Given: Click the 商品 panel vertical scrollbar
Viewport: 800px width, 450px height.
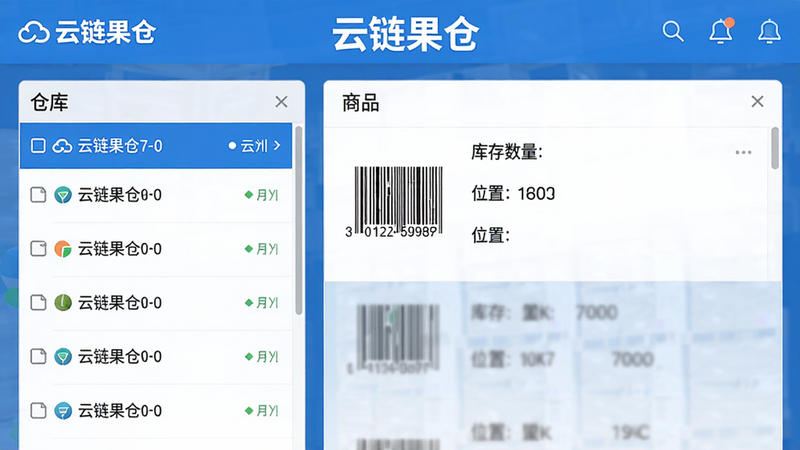Looking at the screenshot, I should [775, 148].
